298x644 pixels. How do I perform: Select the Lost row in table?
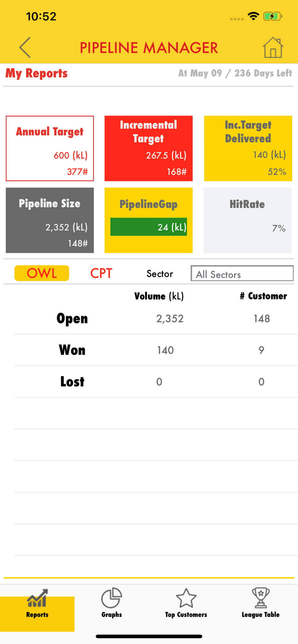[156, 382]
